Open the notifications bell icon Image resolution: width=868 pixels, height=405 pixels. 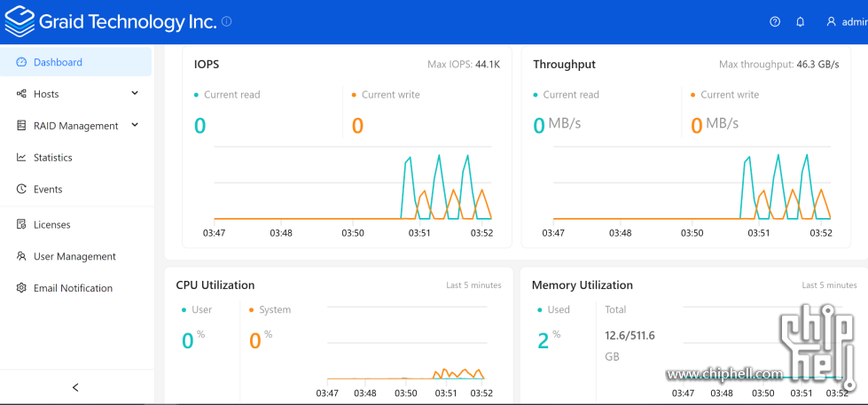point(801,22)
